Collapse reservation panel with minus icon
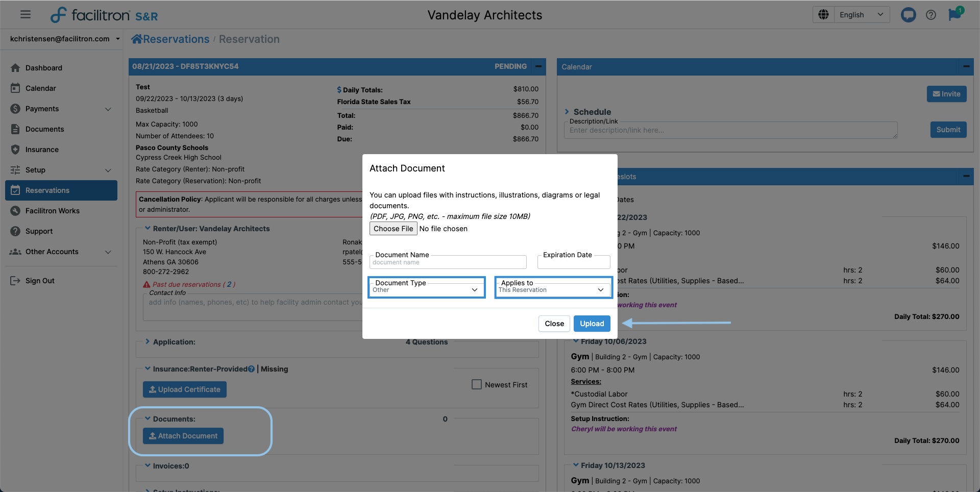Viewport: 980px width, 492px height. 538,66
